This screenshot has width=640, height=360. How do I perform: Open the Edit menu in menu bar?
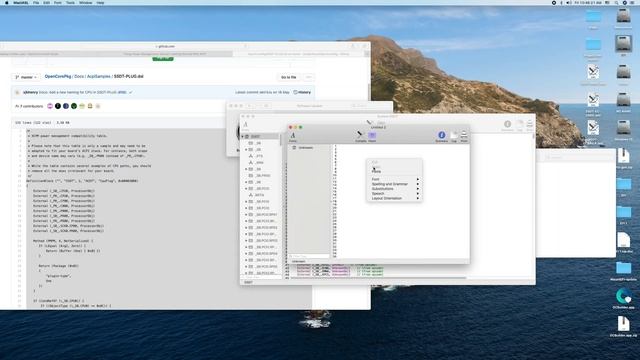47,2
